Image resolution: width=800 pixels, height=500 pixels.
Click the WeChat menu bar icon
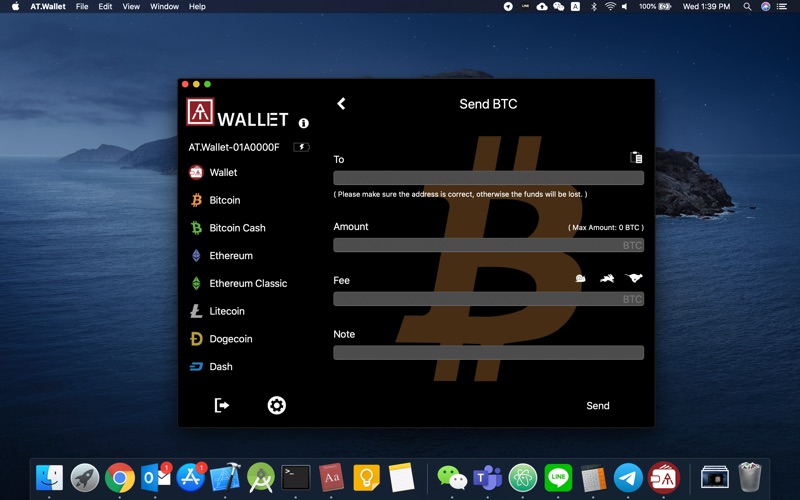[559, 7]
